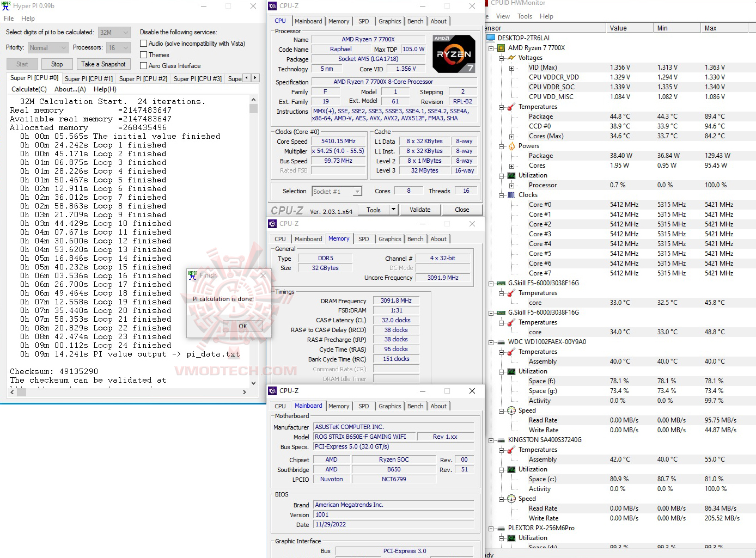Open the Bench tab in the CPU-Z Memory window
The width and height of the screenshot is (756, 558).
(416, 239)
